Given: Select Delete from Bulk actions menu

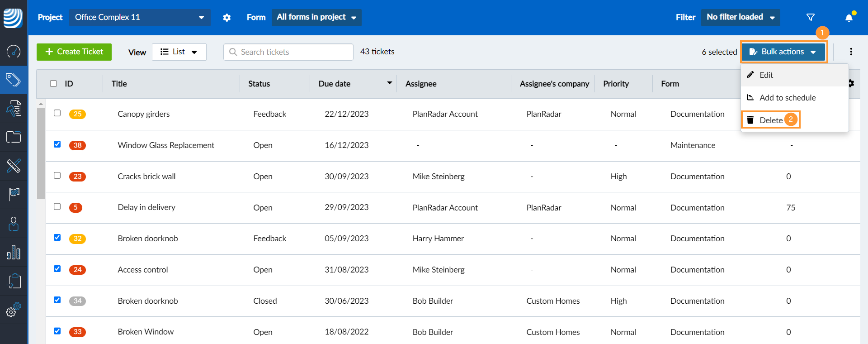Looking at the screenshot, I should tap(771, 120).
